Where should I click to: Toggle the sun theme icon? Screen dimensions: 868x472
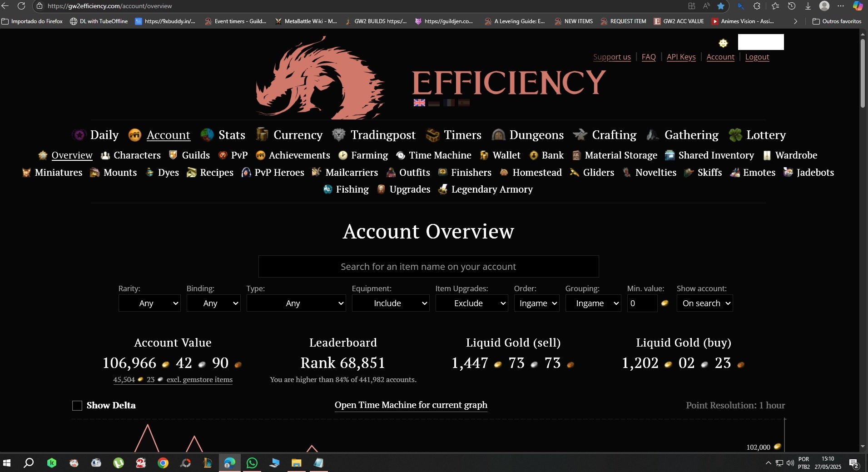[x=723, y=43]
